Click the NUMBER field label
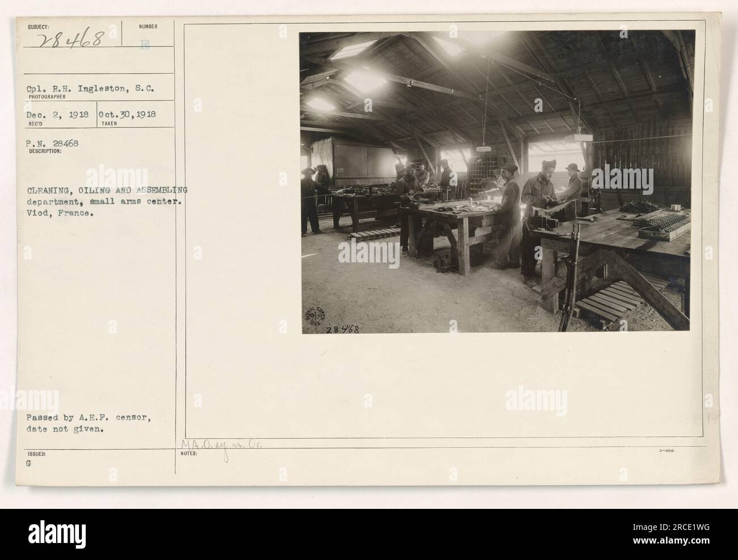Screen dimensions: 738x560 [x=149, y=27]
